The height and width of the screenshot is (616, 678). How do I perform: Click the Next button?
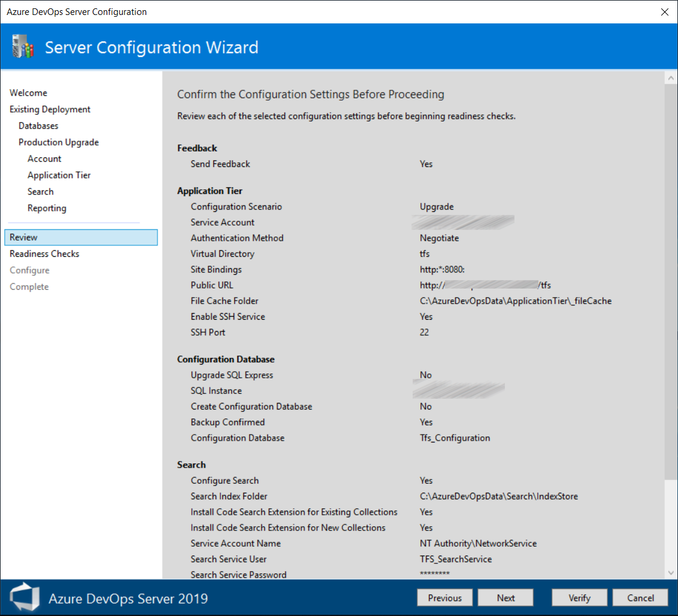(506, 598)
